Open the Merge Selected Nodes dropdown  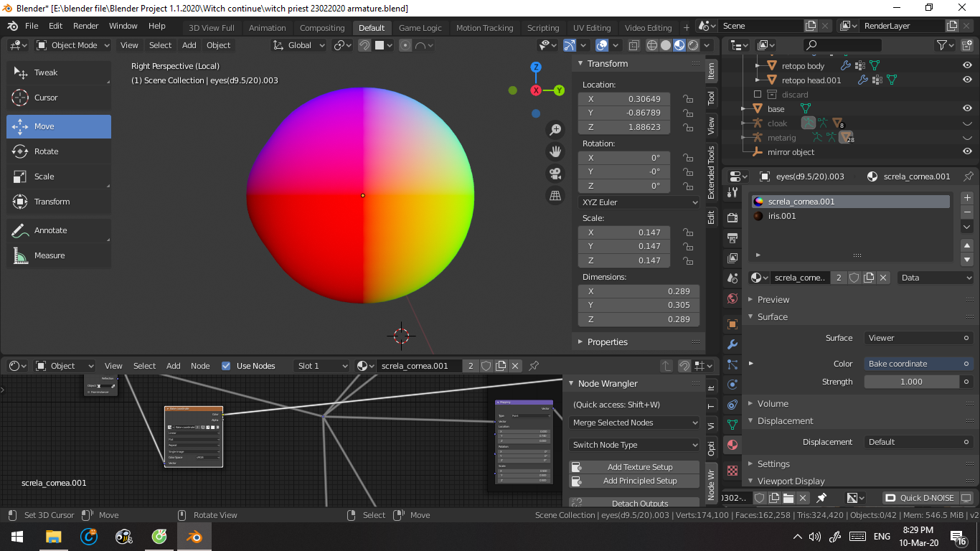[634, 423]
